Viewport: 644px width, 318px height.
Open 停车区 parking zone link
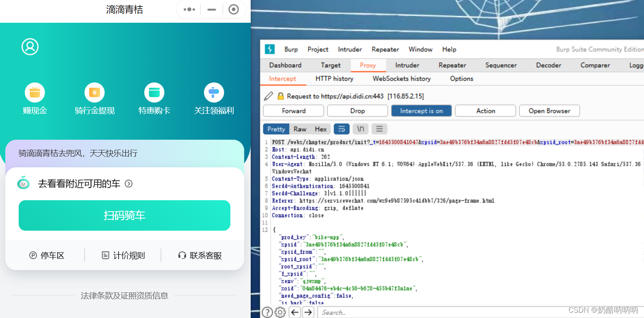47,255
